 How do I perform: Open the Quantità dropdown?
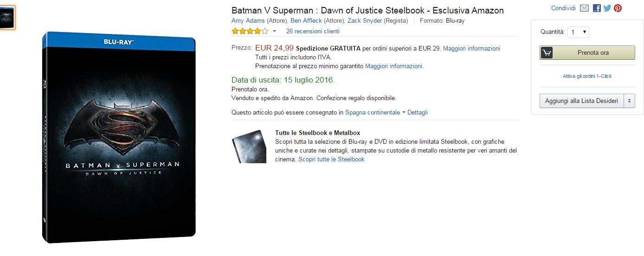click(x=578, y=32)
